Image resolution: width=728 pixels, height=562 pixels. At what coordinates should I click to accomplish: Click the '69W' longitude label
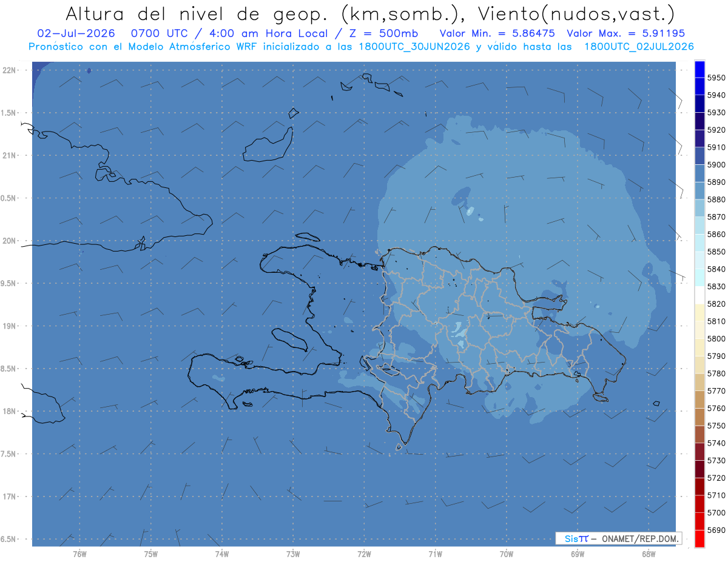tap(577, 554)
